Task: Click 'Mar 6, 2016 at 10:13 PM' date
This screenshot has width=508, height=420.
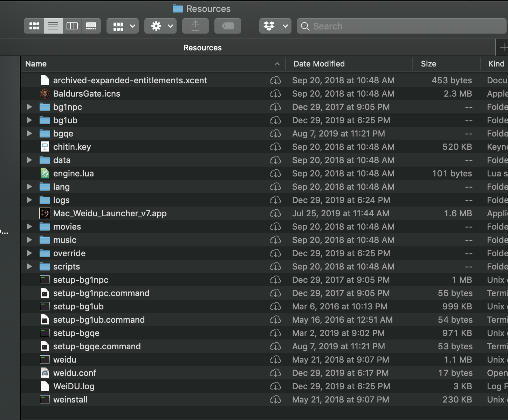Action: coord(340,306)
